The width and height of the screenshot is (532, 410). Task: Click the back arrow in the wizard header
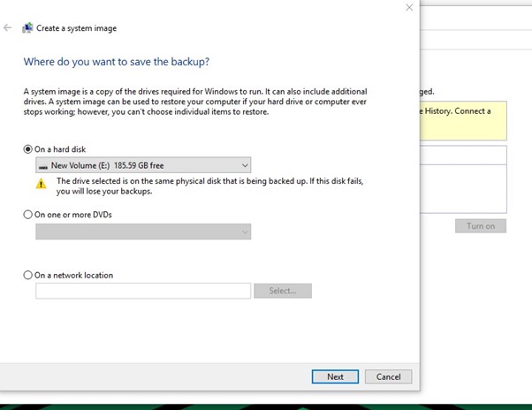tap(8, 28)
